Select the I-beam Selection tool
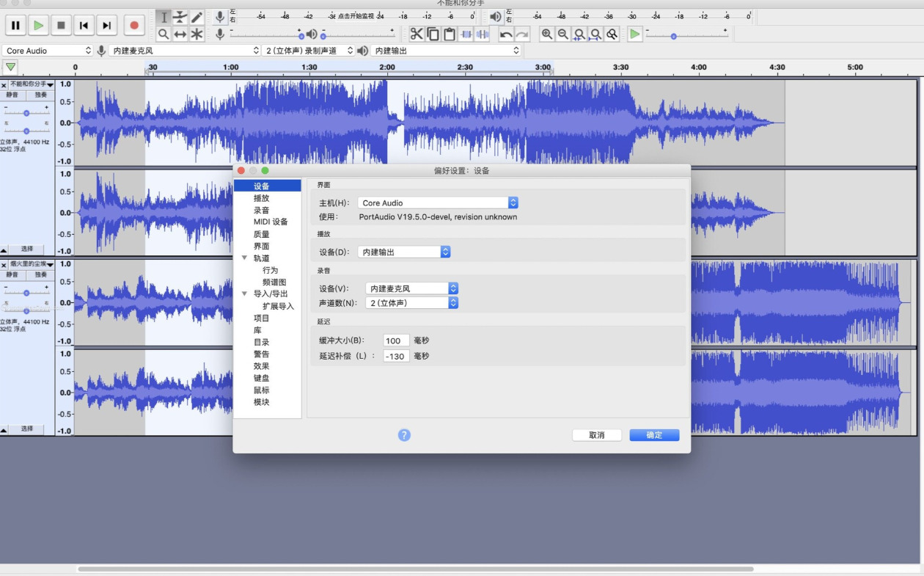The width and height of the screenshot is (924, 576). click(x=164, y=17)
